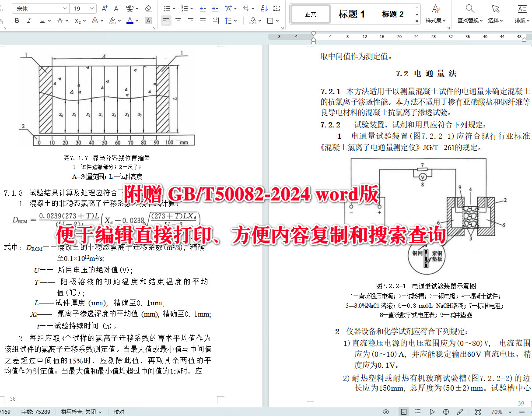The image size is (532, 416).
Task: Decrease font size with A- icon
Action: pos(117,8)
